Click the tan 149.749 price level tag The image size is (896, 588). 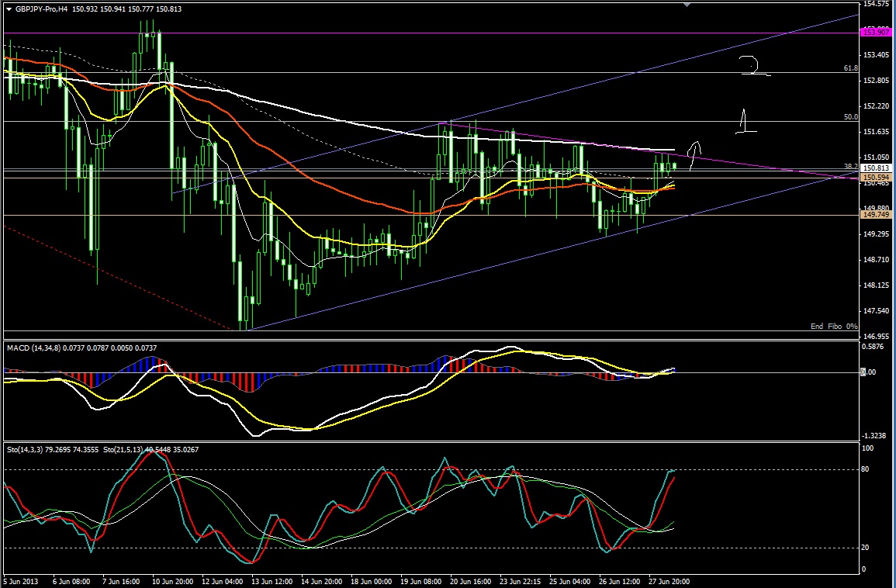click(x=875, y=216)
